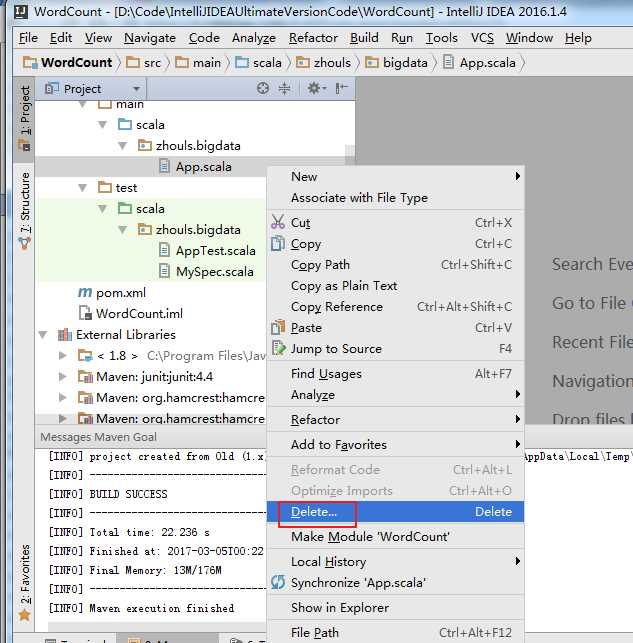Select AppTest.scala in the tree

[x=216, y=251]
